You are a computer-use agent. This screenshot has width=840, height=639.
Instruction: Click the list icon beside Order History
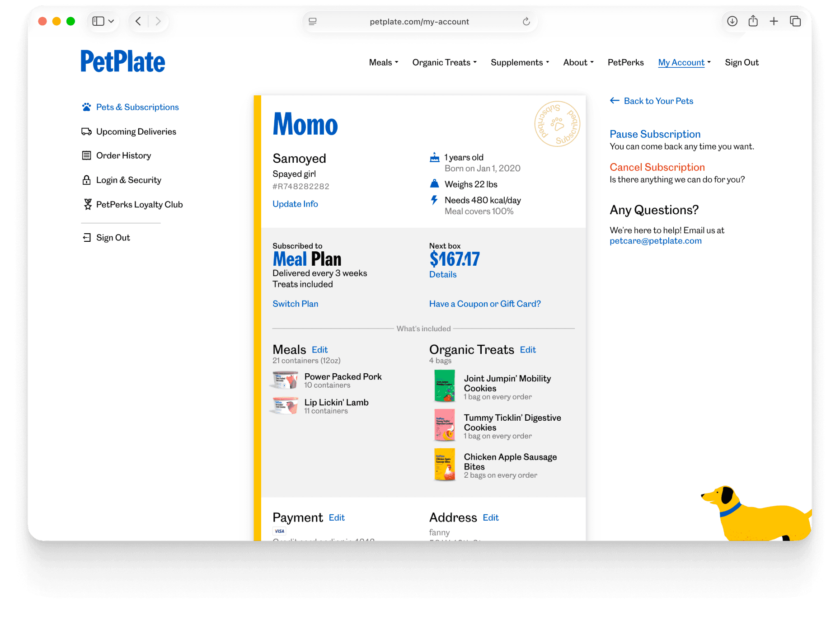coord(86,155)
